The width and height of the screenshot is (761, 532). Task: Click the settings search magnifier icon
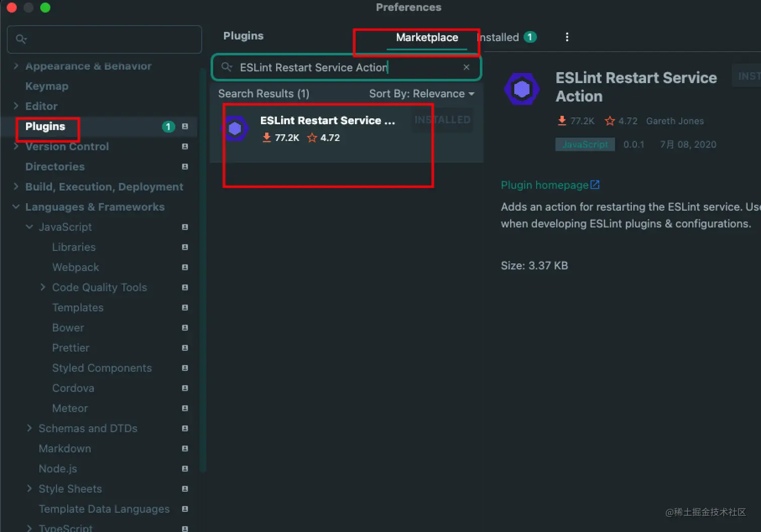[21, 39]
